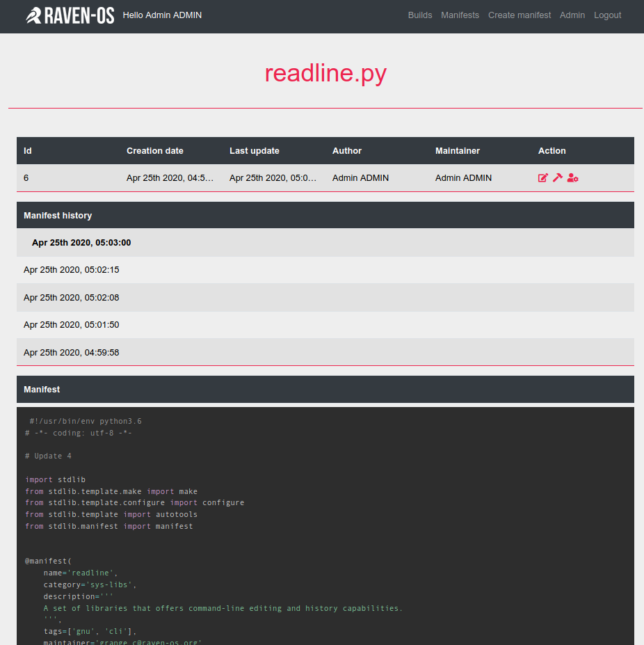This screenshot has width=644, height=645.
Task: Click the Maintainer column header
Action: pos(458,151)
